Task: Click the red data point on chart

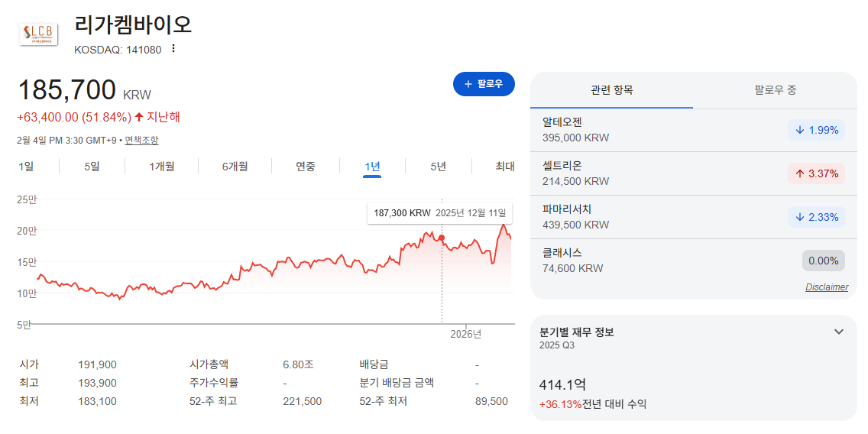Action: (441, 238)
